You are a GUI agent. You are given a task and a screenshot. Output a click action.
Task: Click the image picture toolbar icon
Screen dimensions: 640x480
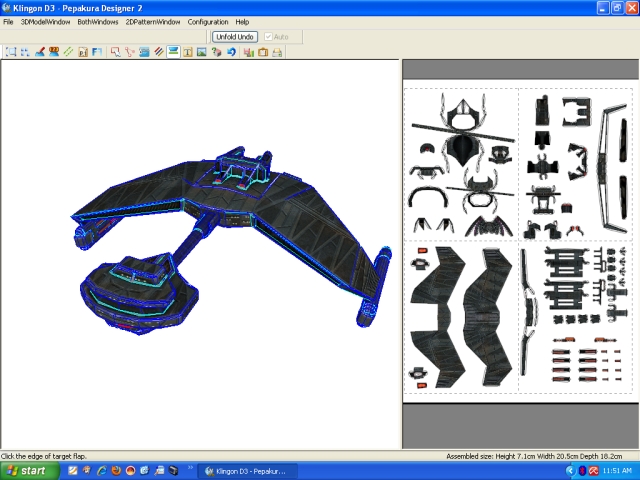click(x=202, y=52)
